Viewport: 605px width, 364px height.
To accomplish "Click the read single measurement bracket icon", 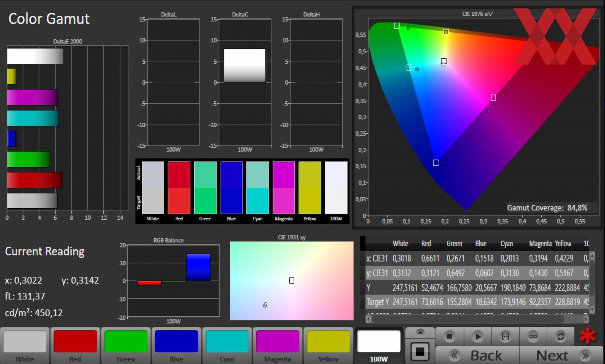I will 505,336.
